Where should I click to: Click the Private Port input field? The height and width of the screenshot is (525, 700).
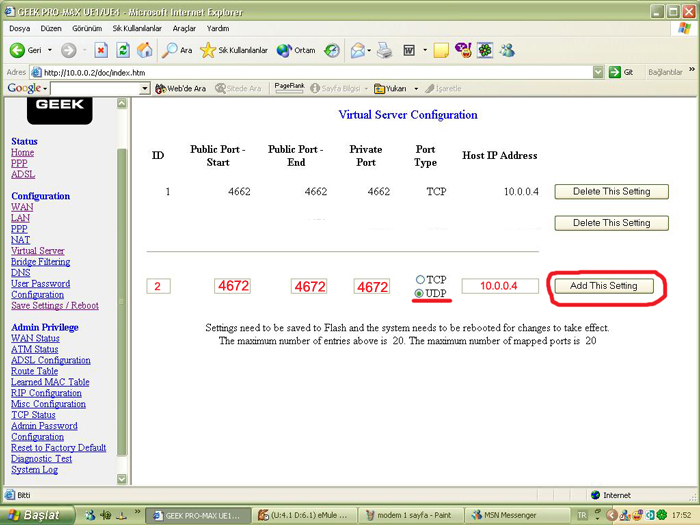click(x=371, y=286)
